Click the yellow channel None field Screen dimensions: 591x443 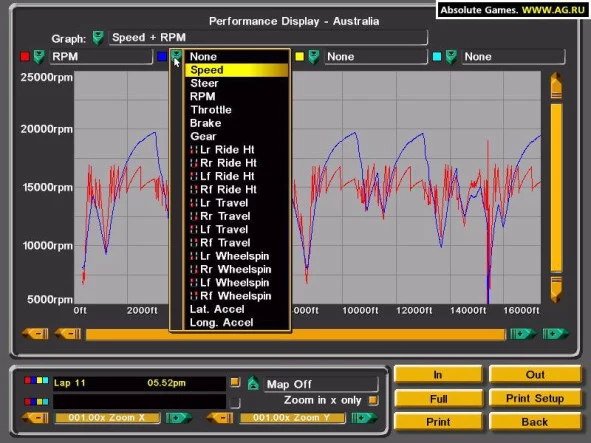[x=375, y=57]
